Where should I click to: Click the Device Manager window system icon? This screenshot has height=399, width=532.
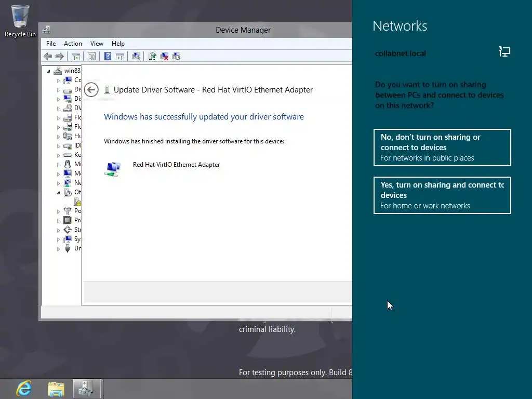click(x=46, y=30)
